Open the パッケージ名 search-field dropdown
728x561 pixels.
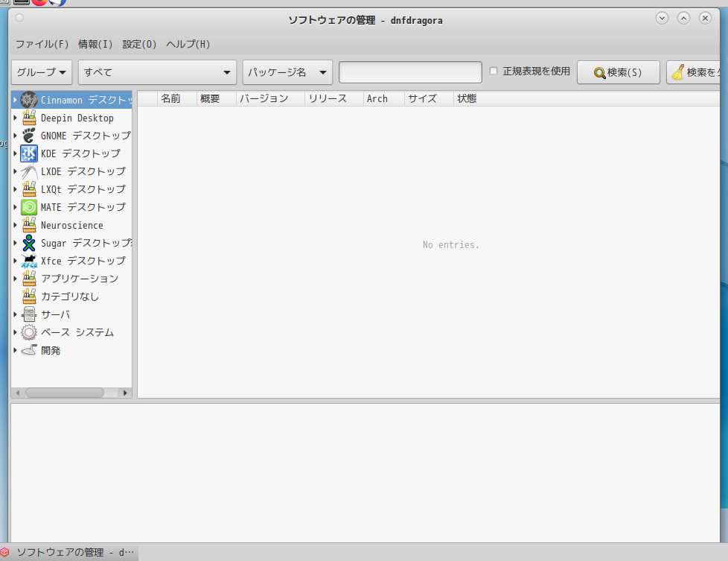(287, 72)
